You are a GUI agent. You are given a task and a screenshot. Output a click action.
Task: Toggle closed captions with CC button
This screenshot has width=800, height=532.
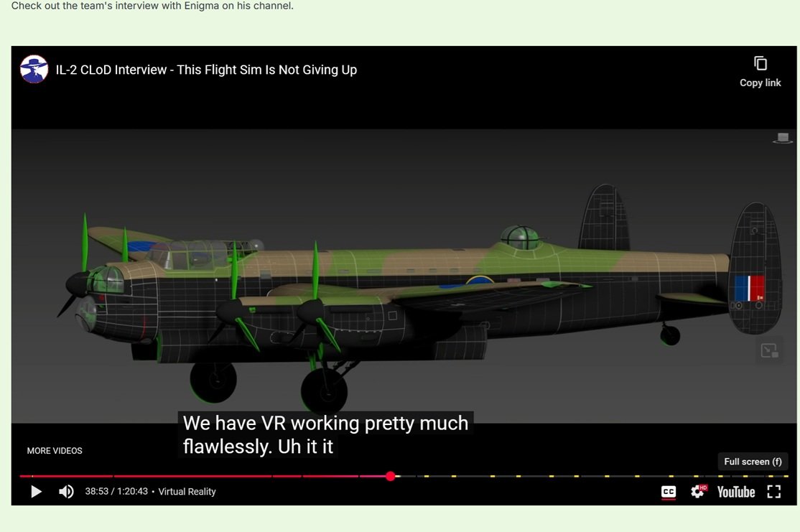tap(669, 492)
